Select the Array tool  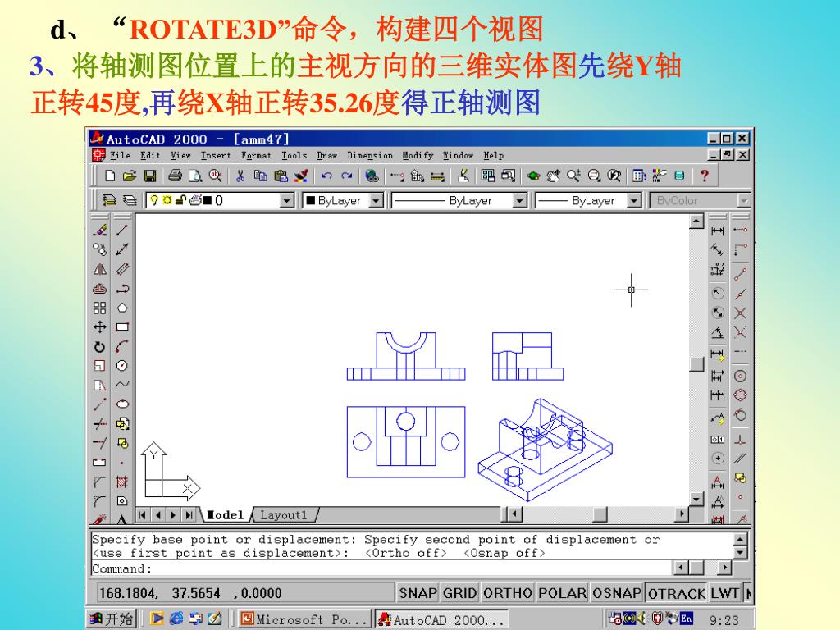point(99,308)
